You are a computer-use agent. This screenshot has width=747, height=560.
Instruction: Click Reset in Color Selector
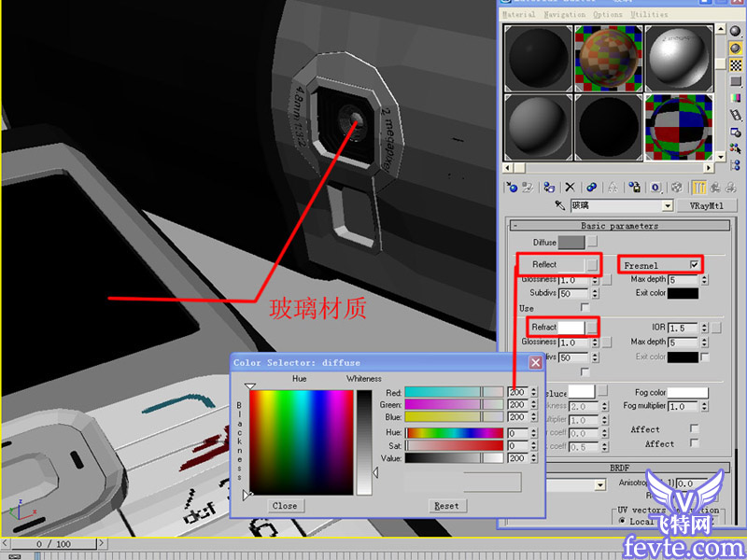(x=446, y=506)
